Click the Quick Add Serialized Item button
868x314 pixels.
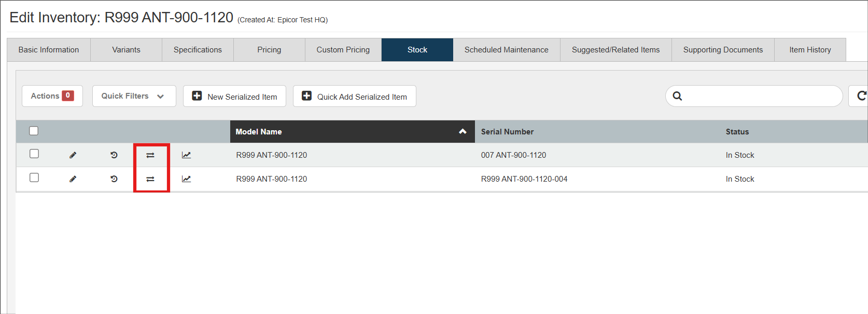[x=354, y=97]
